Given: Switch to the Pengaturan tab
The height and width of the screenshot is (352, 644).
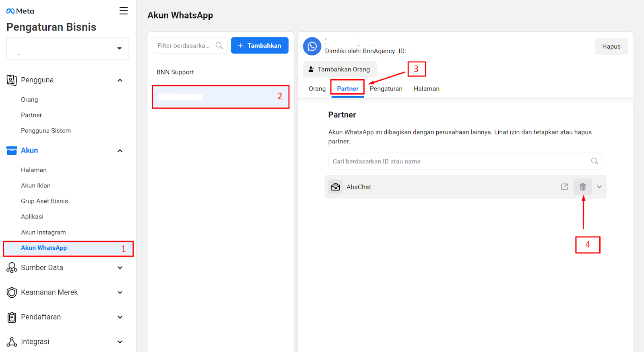Looking at the screenshot, I should point(386,89).
